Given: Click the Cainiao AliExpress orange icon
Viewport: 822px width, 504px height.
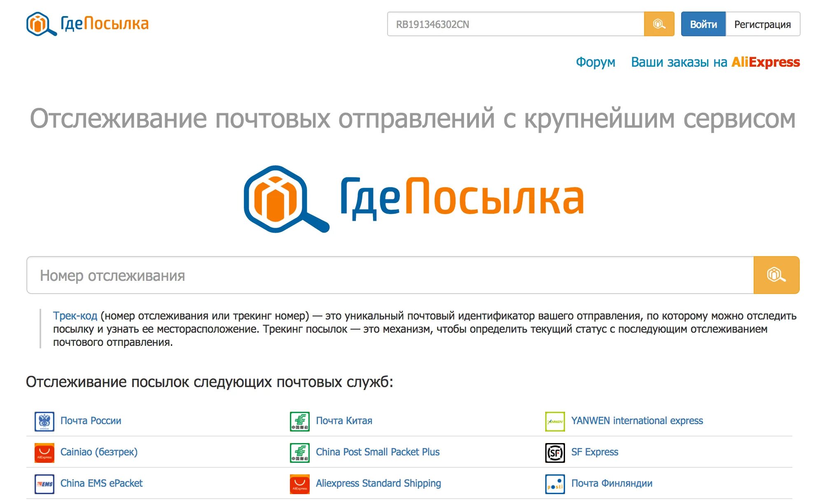Looking at the screenshot, I should [x=44, y=453].
